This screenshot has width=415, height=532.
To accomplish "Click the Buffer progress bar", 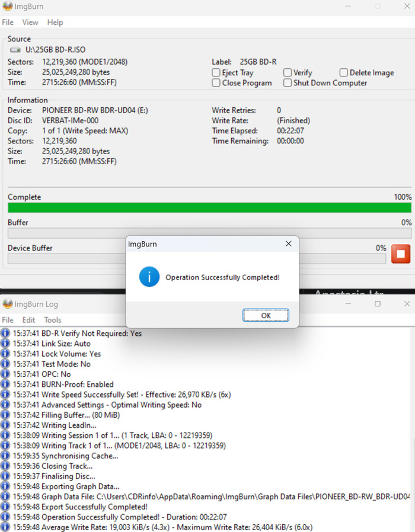I will click(x=209, y=233).
